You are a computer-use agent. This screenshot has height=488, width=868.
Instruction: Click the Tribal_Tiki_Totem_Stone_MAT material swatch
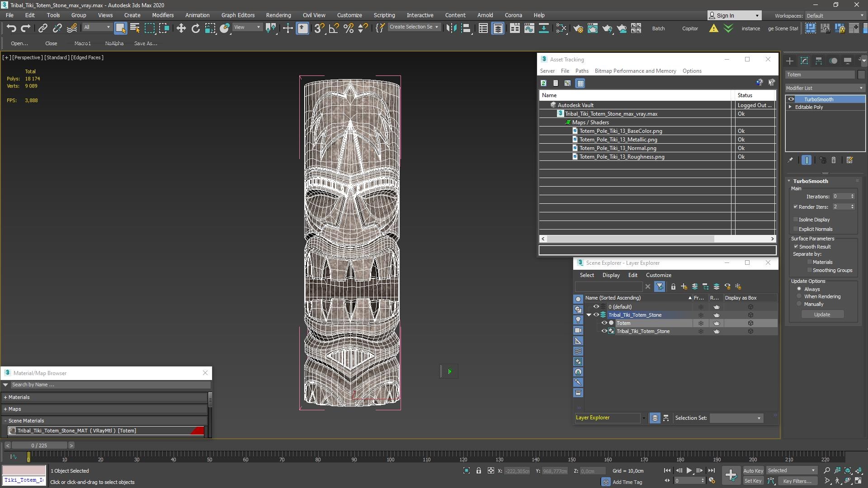tap(12, 431)
